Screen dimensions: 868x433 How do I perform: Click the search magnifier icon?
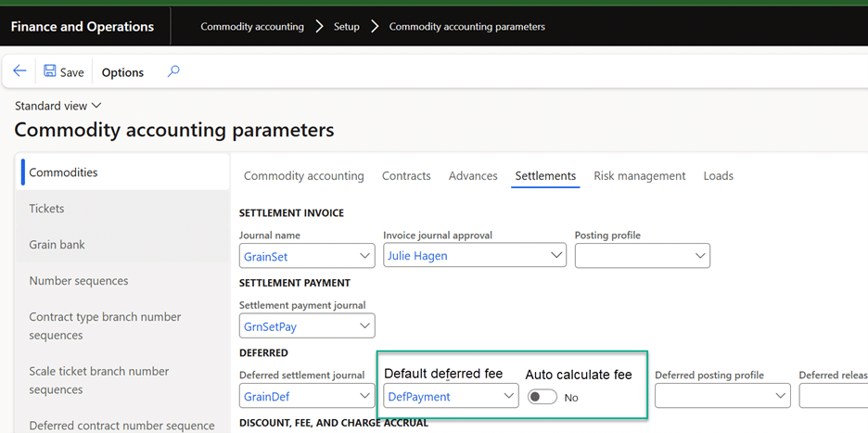pos(172,71)
